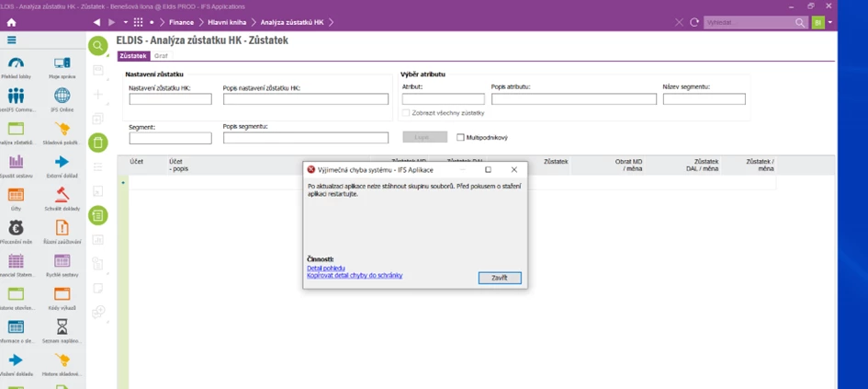
Task: Click the greyed-out Lupa button
Action: [x=424, y=137]
